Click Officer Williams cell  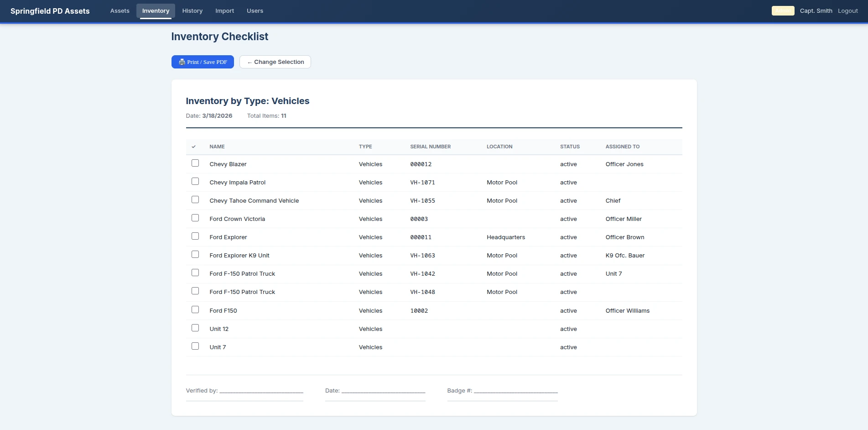pyautogui.click(x=628, y=311)
